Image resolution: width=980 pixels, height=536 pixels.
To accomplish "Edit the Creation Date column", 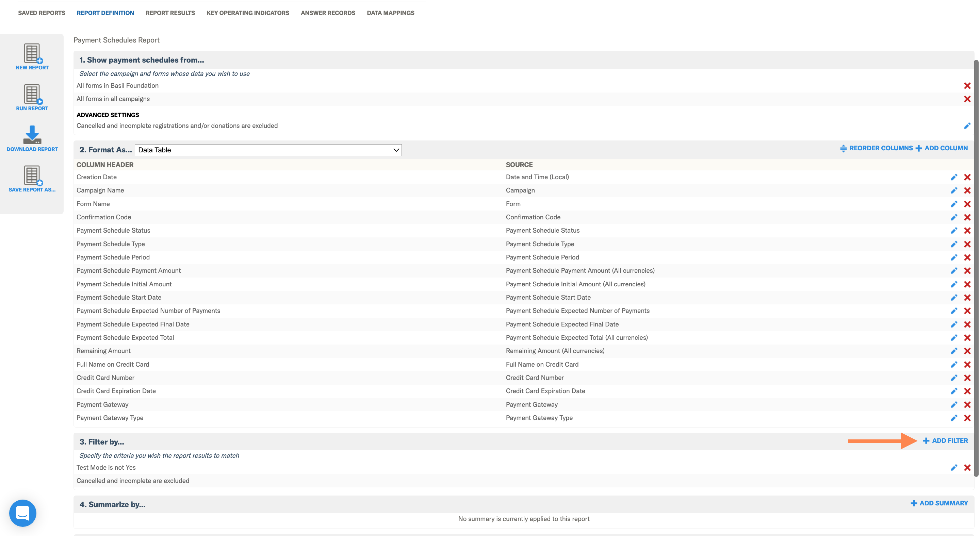I will pyautogui.click(x=954, y=177).
